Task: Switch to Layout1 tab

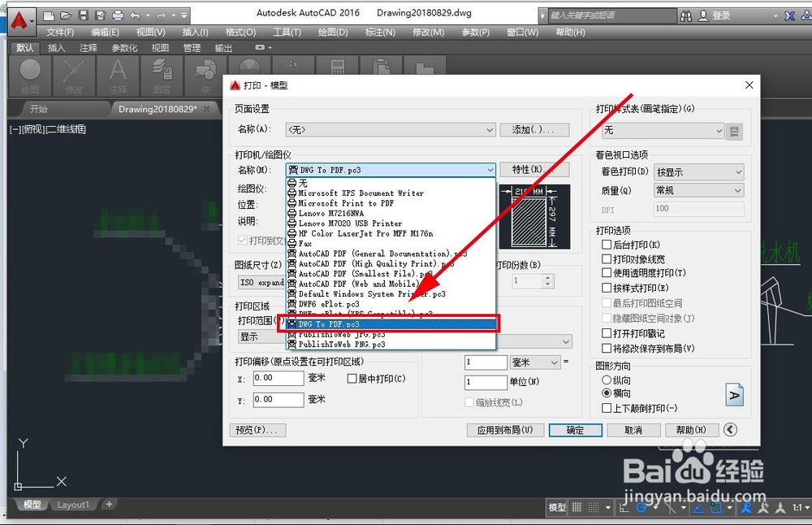Action: (73, 504)
